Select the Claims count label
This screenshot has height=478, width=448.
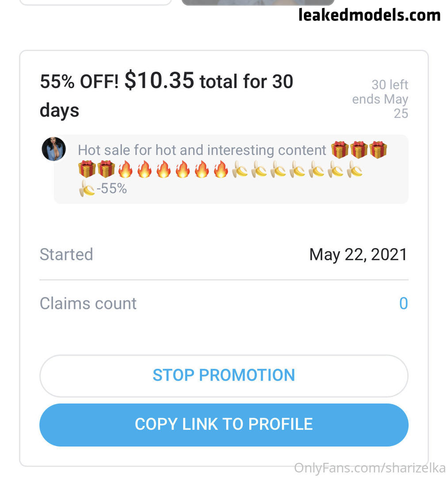(x=88, y=304)
